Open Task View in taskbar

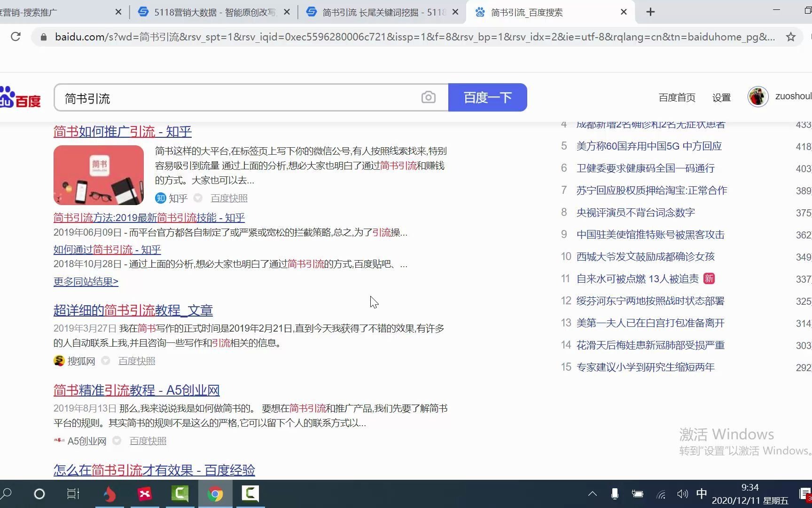[x=73, y=494]
